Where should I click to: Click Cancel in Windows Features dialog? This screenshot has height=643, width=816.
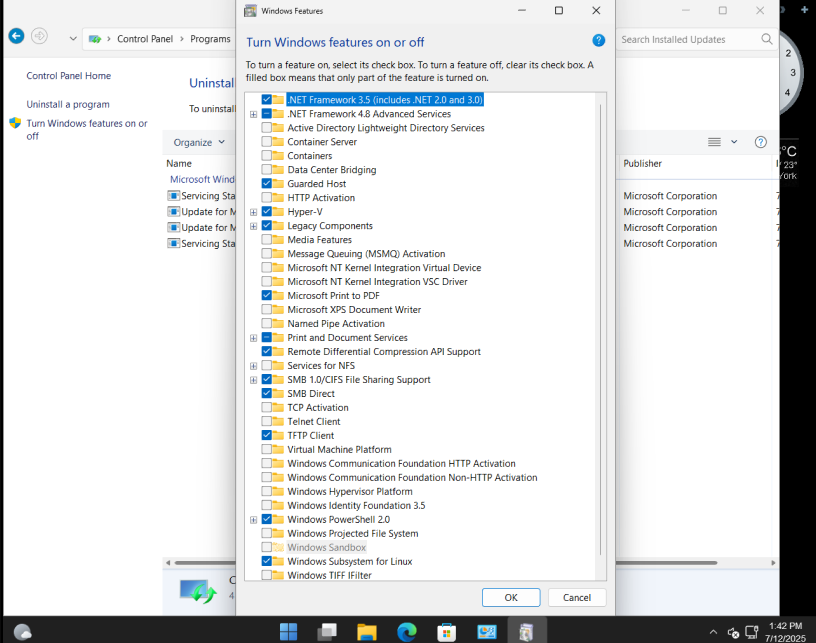577,597
